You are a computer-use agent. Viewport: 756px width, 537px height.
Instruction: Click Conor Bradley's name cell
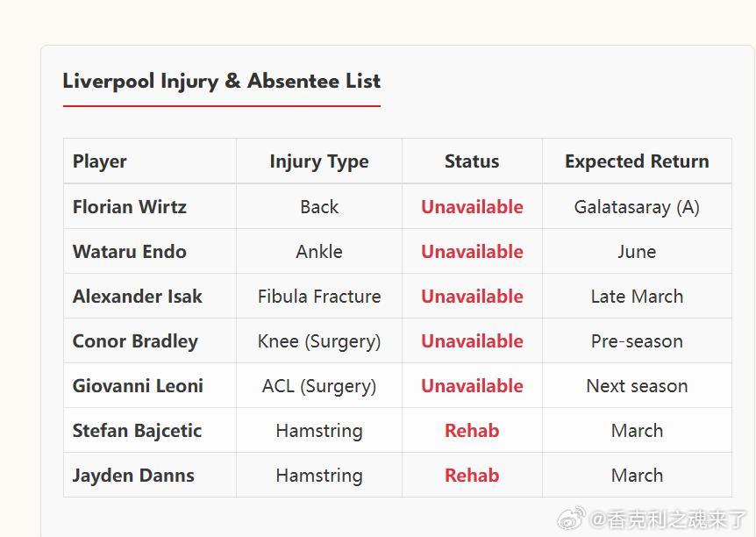(135, 341)
